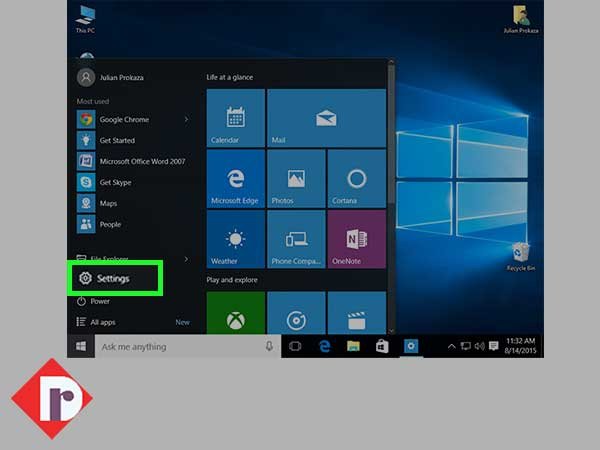
Task: Click the Start button on taskbar
Action: pos(81,346)
